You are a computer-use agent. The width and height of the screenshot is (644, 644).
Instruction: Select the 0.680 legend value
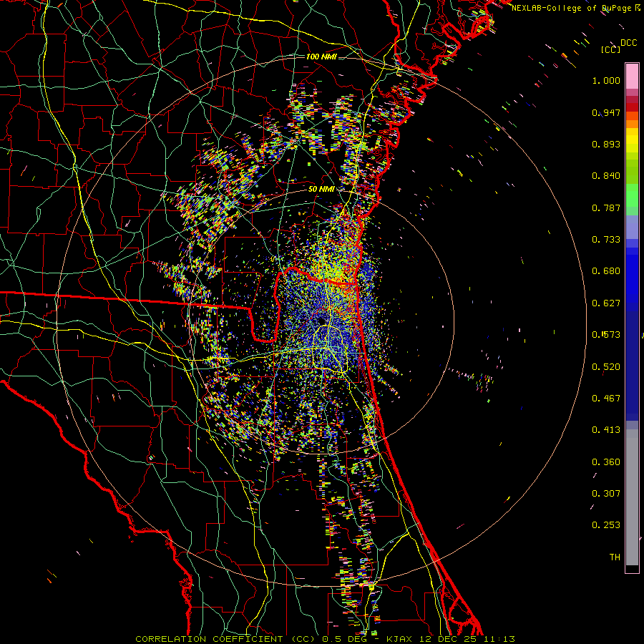(606, 271)
